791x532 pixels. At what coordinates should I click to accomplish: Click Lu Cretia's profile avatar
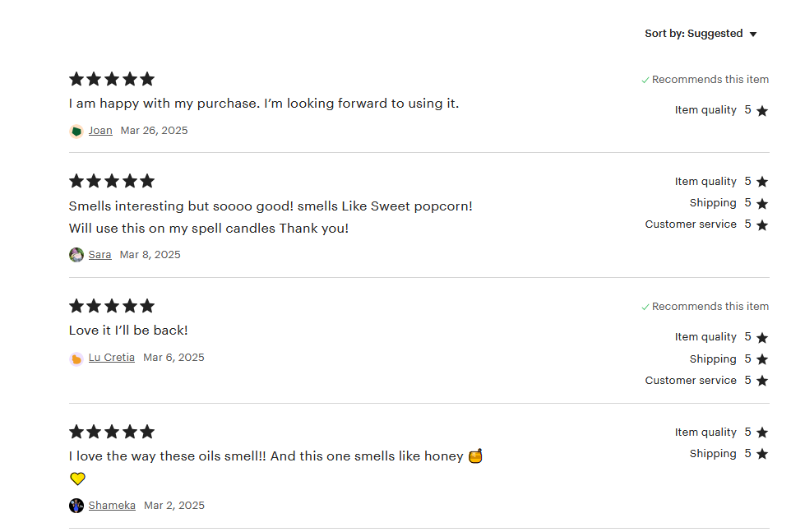[x=76, y=359]
